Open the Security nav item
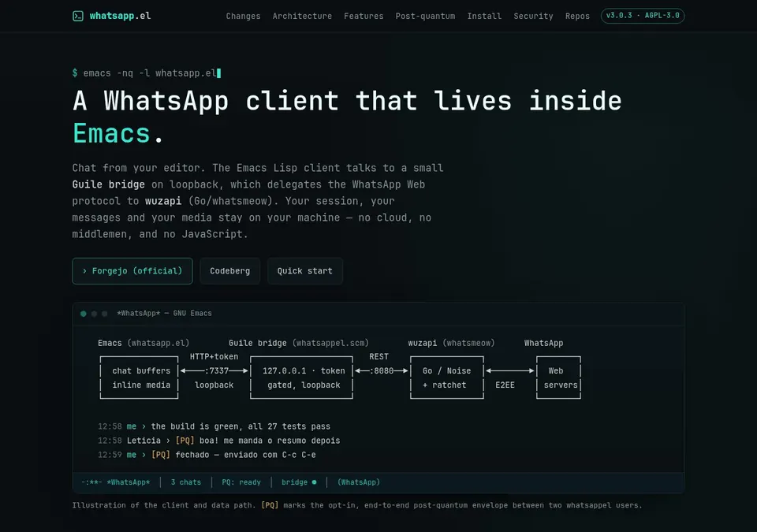The height and width of the screenshot is (532, 757). (534, 16)
